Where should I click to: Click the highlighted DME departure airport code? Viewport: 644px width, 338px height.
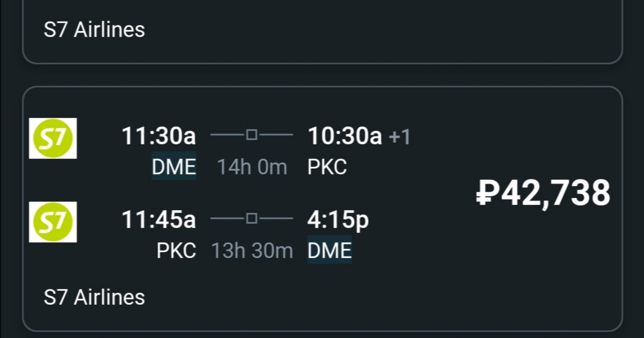pos(174,167)
